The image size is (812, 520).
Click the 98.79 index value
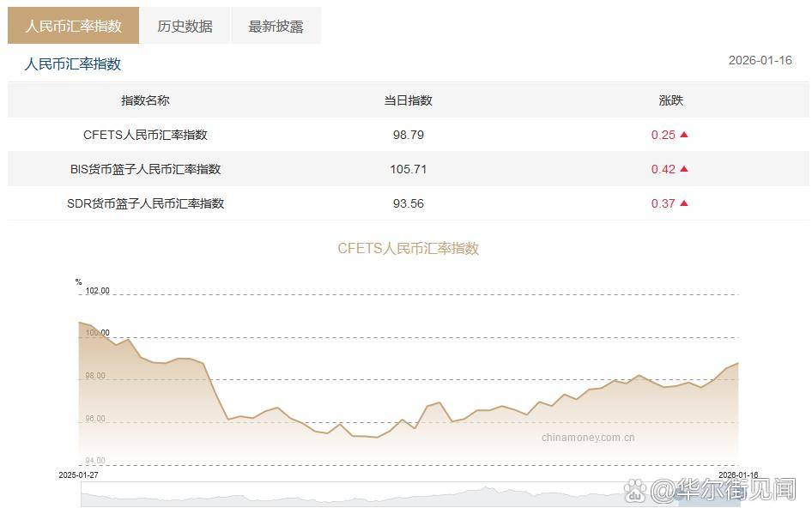click(408, 135)
